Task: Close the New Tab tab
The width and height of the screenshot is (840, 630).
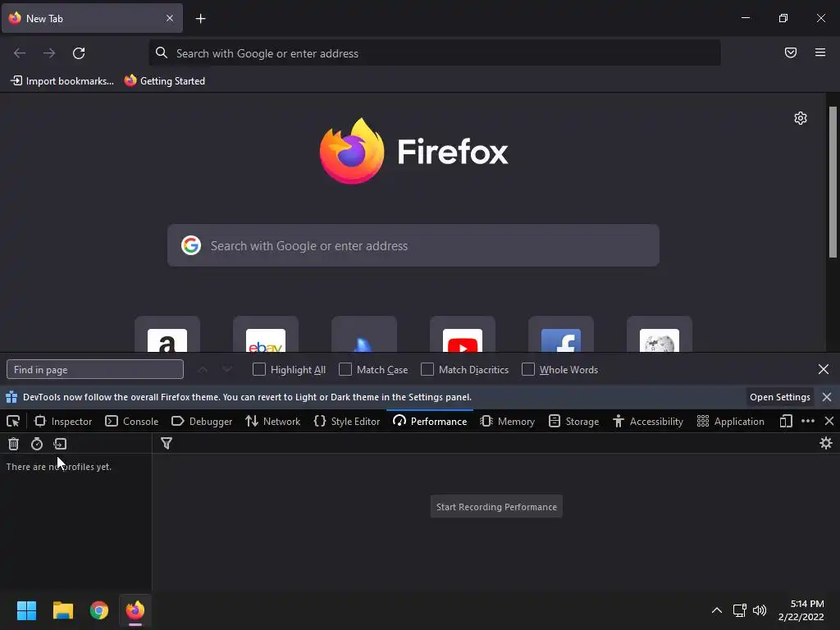Action: (x=169, y=18)
